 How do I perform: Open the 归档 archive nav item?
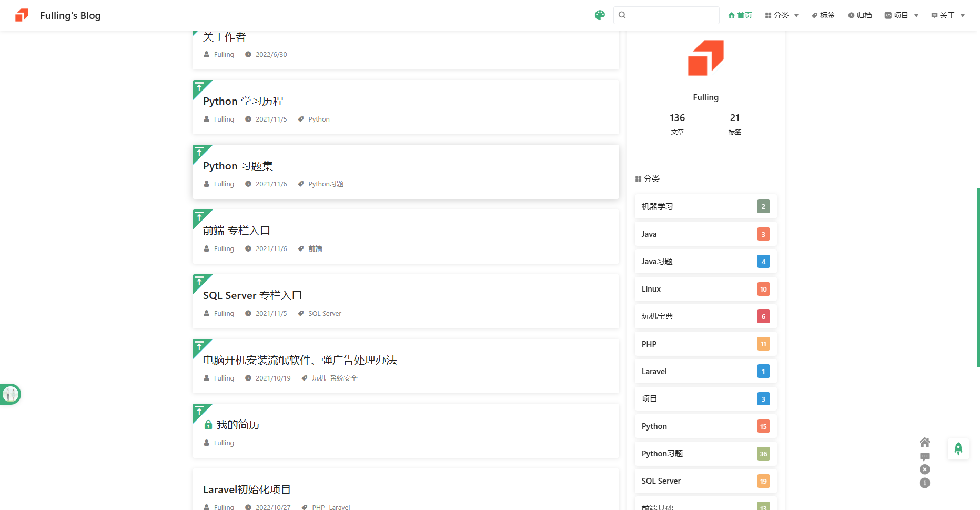coord(860,15)
